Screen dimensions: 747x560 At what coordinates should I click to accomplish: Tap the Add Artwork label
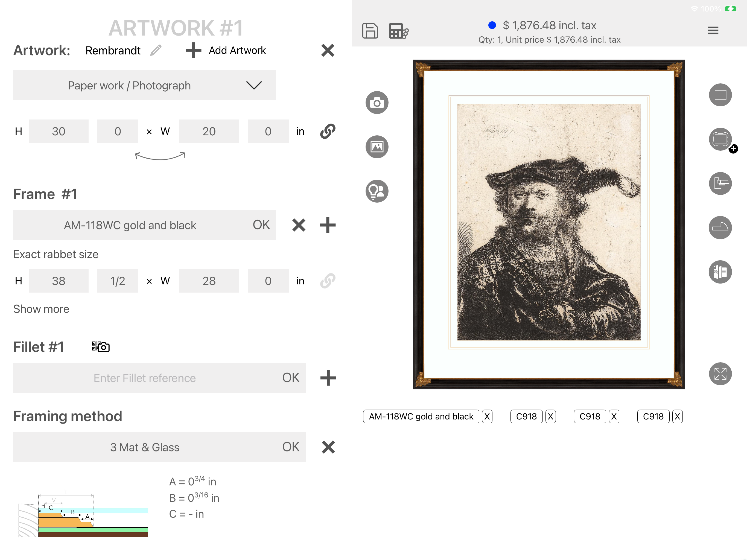[237, 50]
